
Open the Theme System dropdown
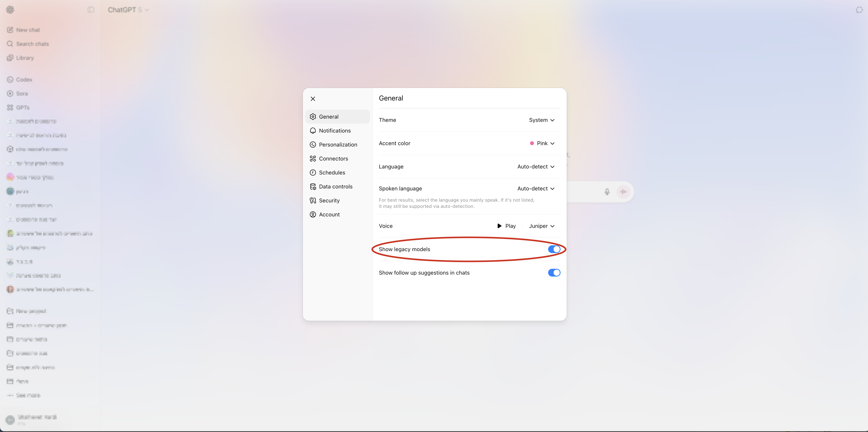pos(542,120)
